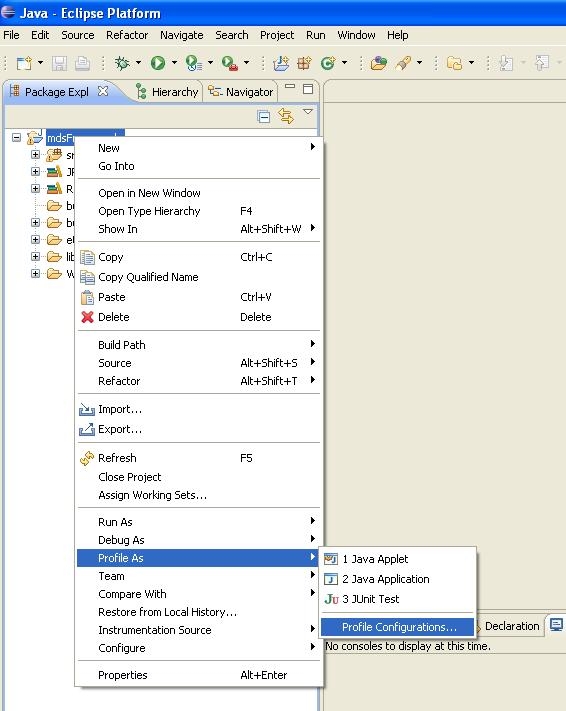
Task: Choose Restore from Local History...
Action: click(x=198, y=612)
